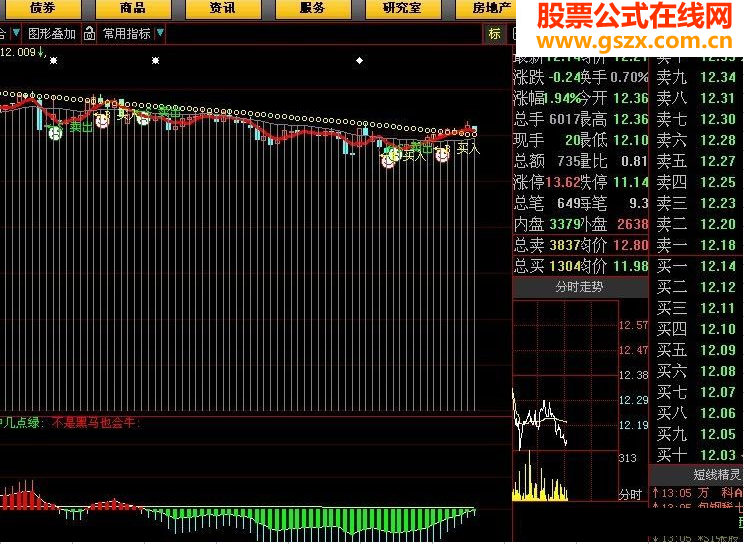Click the yellow intraday volume bars

pos(540,477)
